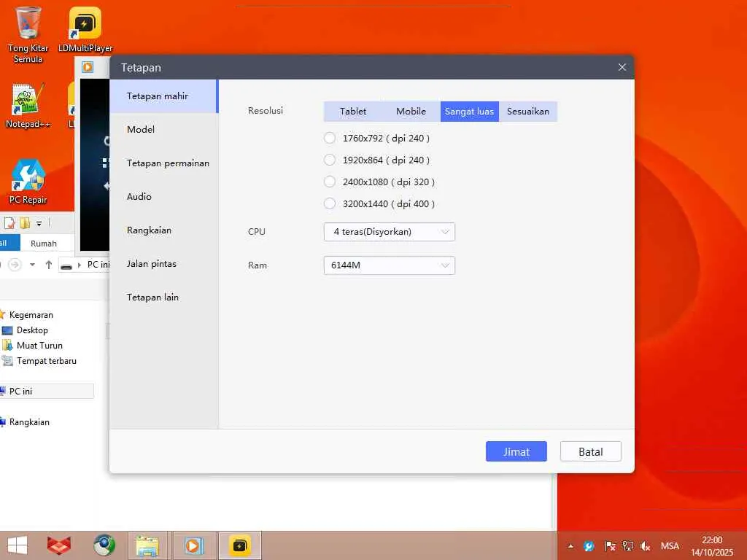Open Tetapan mahir settings section
This screenshot has width=747, height=560.
(x=163, y=96)
